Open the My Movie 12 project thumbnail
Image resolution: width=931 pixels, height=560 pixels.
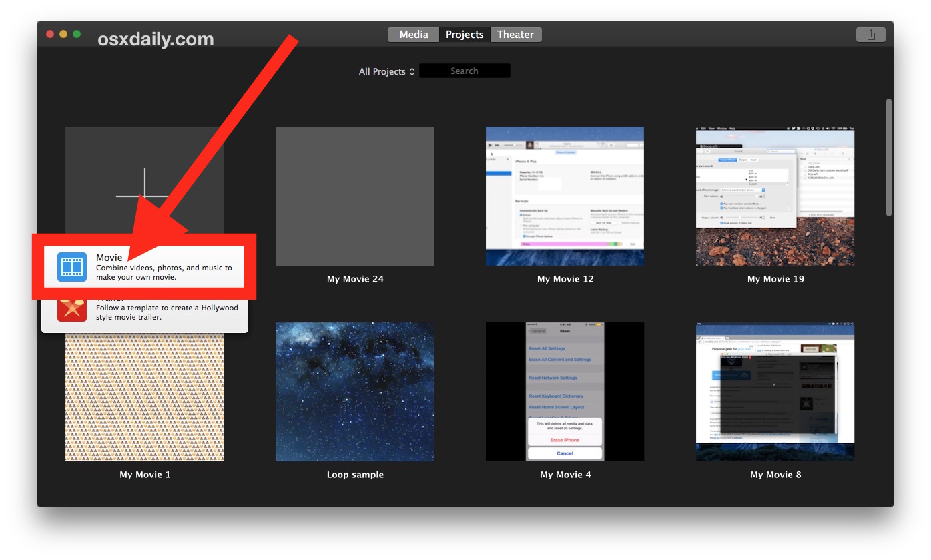(565, 196)
